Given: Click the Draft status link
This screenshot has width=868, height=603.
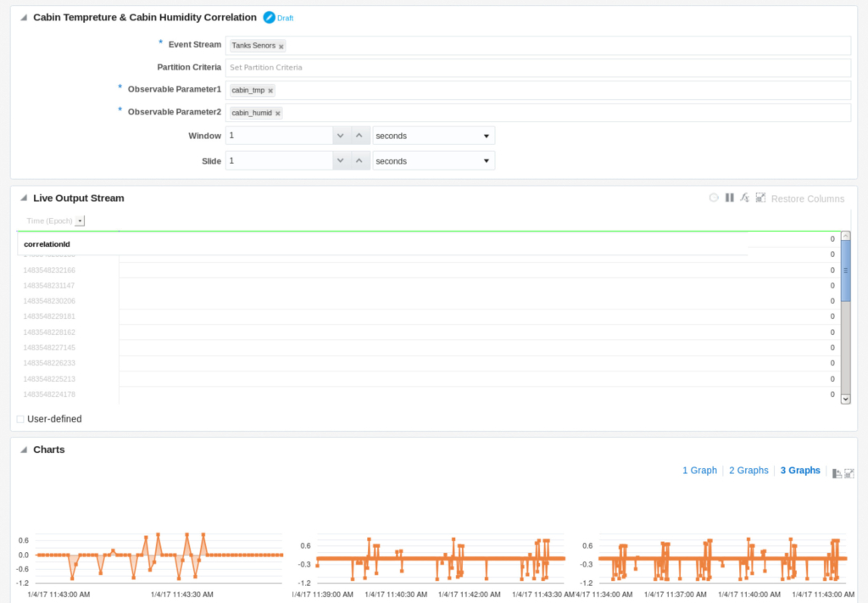Looking at the screenshot, I should tap(285, 19).
